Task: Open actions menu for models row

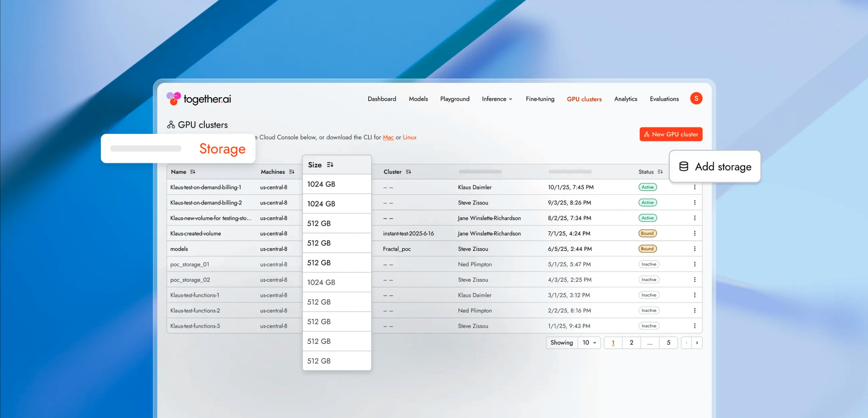Action: click(x=695, y=249)
